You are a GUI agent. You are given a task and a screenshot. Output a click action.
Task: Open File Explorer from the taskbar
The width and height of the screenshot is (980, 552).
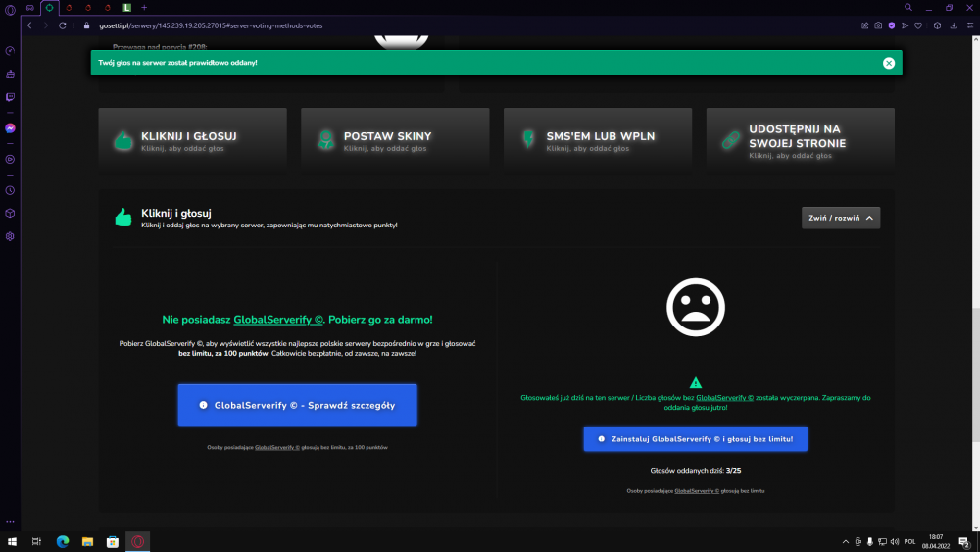tap(87, 541)
